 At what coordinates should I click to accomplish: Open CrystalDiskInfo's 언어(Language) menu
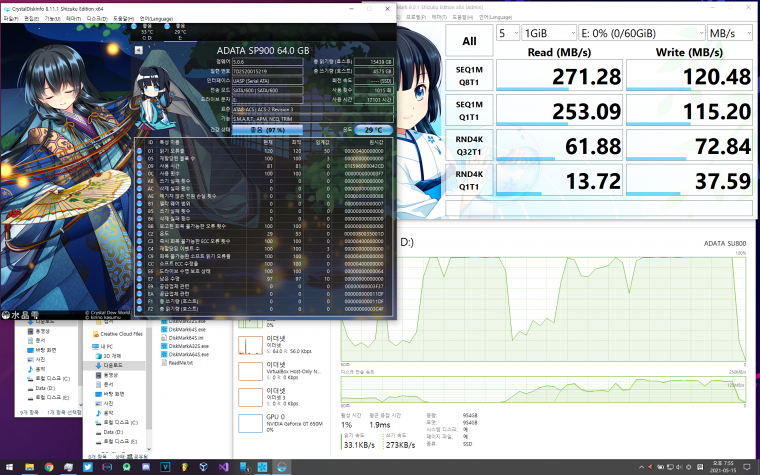[156, 18]
